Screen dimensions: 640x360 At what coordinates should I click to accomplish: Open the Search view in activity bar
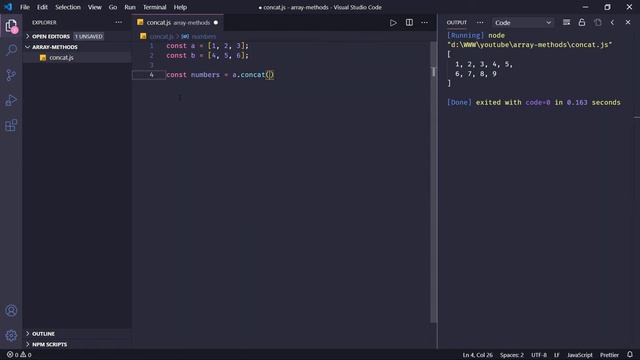pyautogui.click(x=11, y=50)
